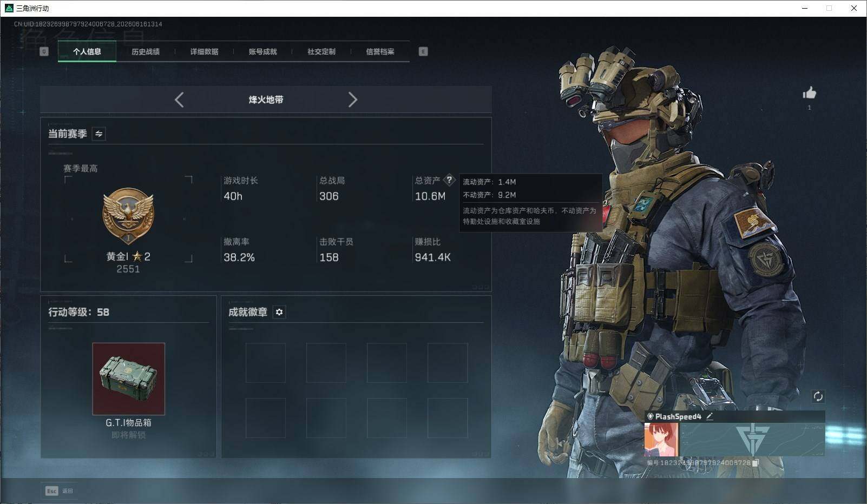Go to previous mode with left chevron

point(179,100)
